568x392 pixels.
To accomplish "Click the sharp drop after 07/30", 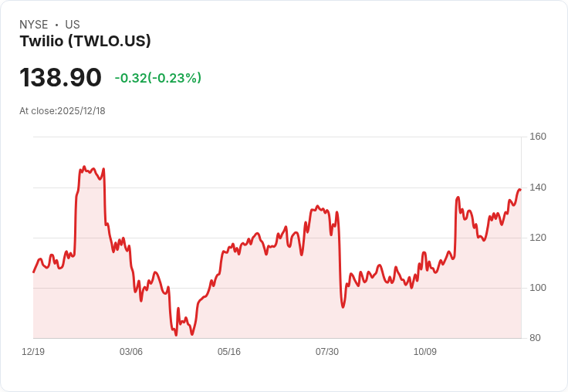I will (x=340, y=259).
